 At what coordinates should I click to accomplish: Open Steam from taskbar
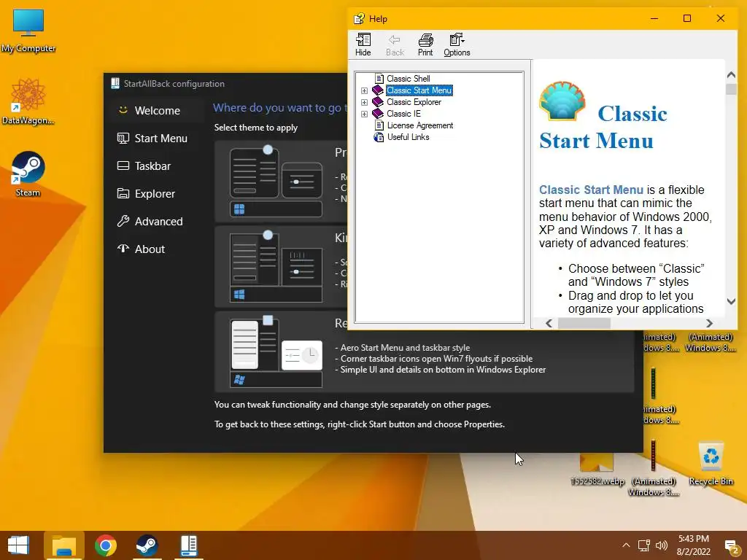[x=147, y=545]
